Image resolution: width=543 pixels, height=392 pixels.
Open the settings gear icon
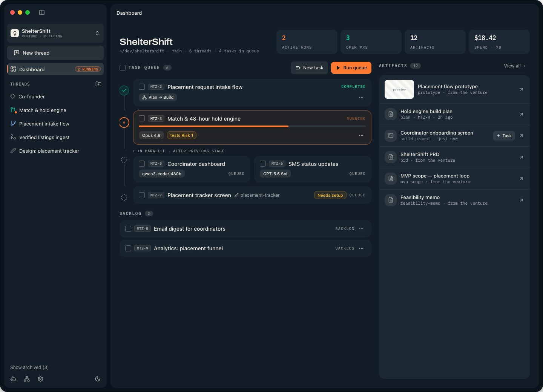40,379
